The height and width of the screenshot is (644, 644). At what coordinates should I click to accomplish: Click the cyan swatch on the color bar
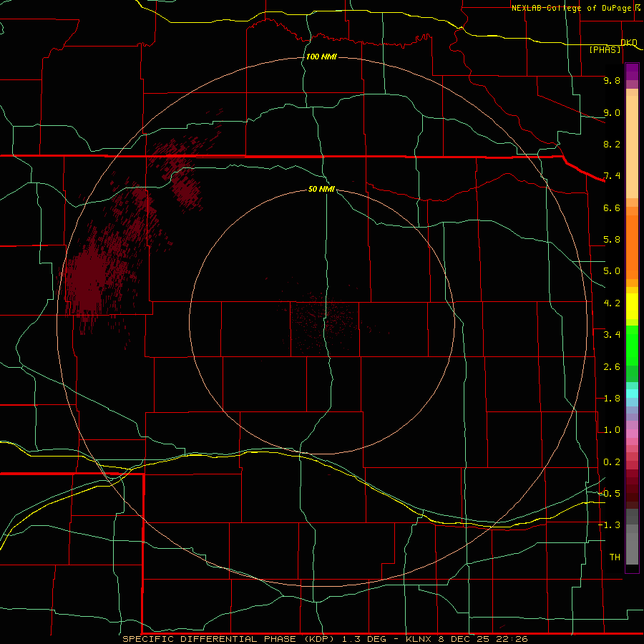coord(632,394)
